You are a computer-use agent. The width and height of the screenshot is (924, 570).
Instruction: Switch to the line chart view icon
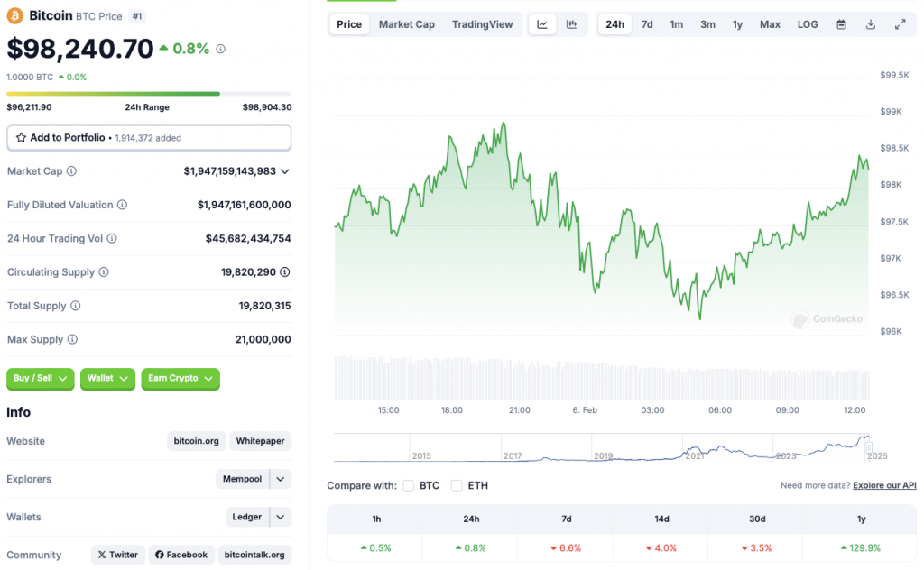coord(542,24)
